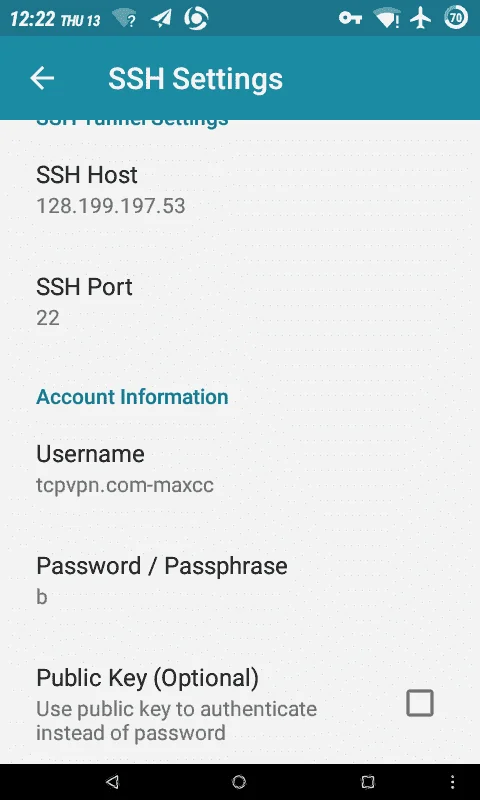480x800 pixels.
Task: Tap the battery 70 indicator icon
Action: (x=456, y=18)
